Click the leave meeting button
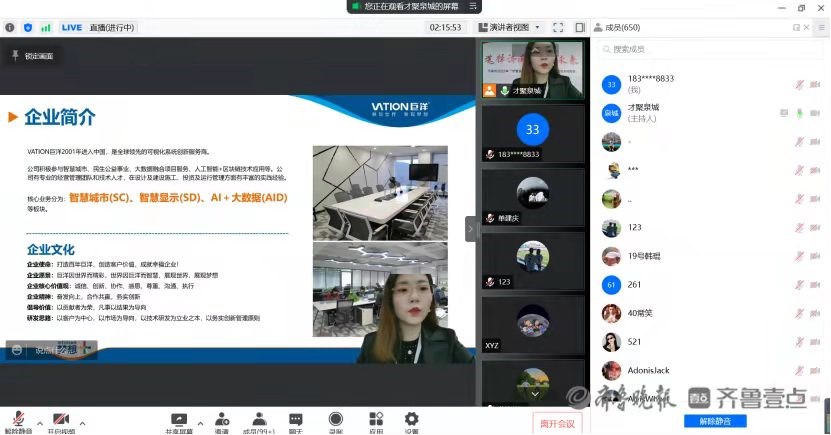The height and width of the screenshot is (435, 831). [557, 422]
